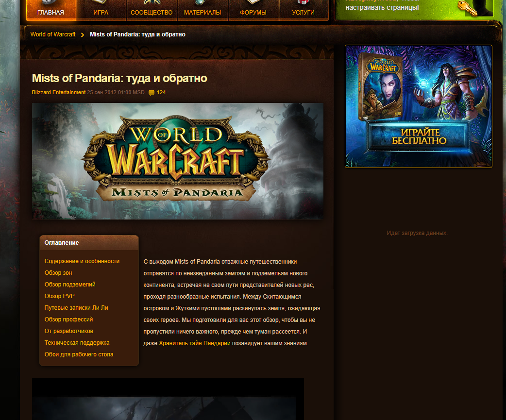Viewport: 506px width, 420px height.
Task: Click the golden key login icon
Action: pos(467,8)
